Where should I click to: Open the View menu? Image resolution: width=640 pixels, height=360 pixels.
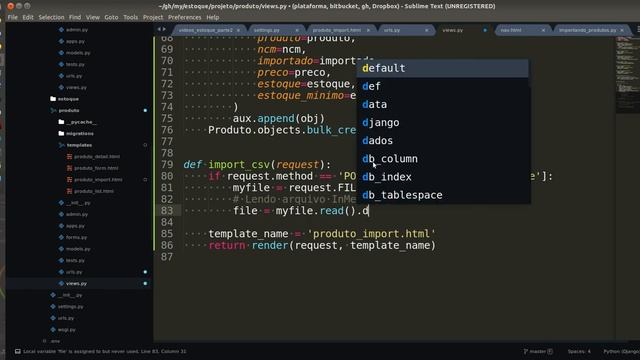93,17
